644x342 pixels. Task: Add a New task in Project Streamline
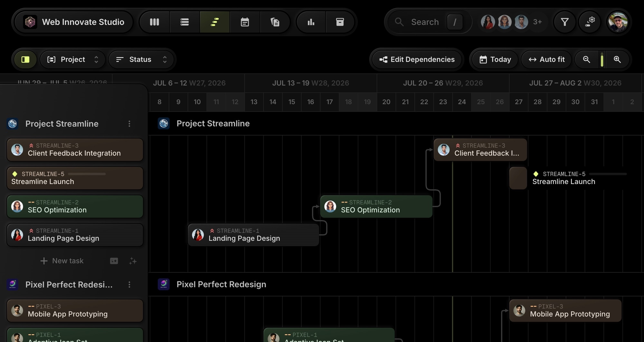point(62,261)
